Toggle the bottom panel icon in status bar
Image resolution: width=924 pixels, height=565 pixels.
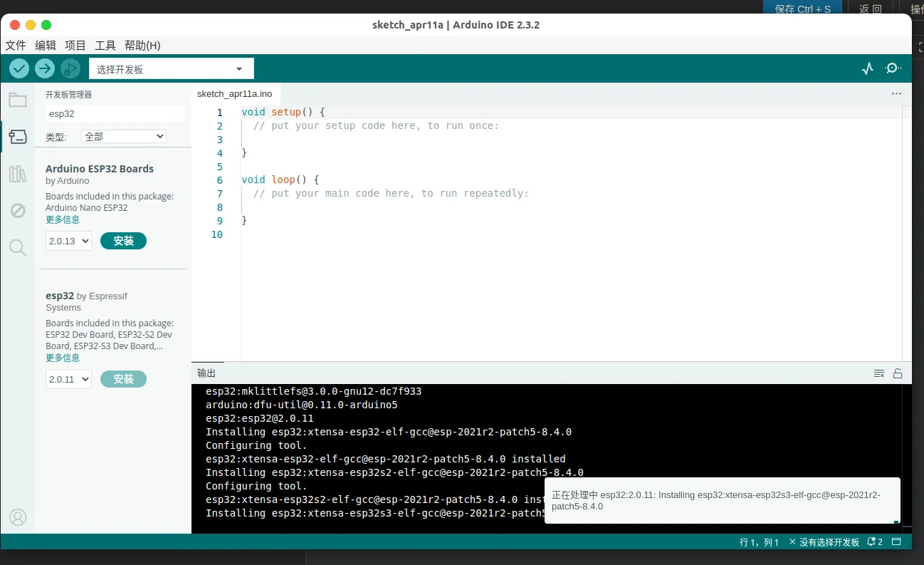pyautogui.click(x=897, y=542)
